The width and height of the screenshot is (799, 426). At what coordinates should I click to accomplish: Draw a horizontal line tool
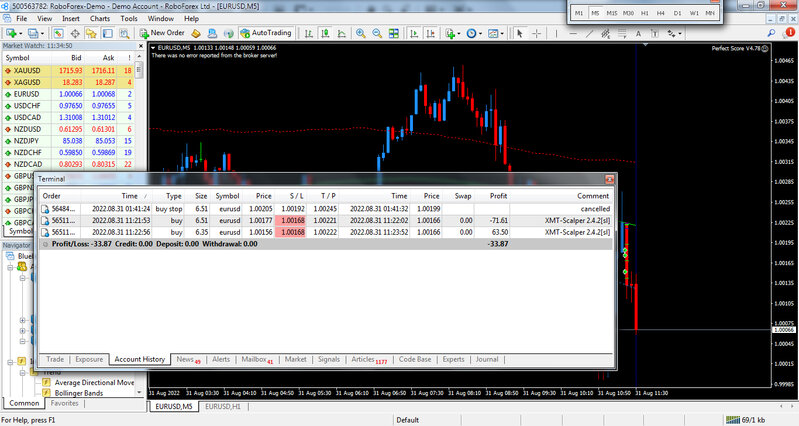pos(573,33)
